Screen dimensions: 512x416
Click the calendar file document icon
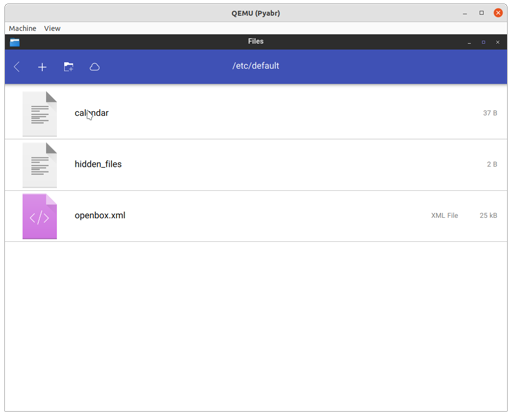[x=40, y=114]
